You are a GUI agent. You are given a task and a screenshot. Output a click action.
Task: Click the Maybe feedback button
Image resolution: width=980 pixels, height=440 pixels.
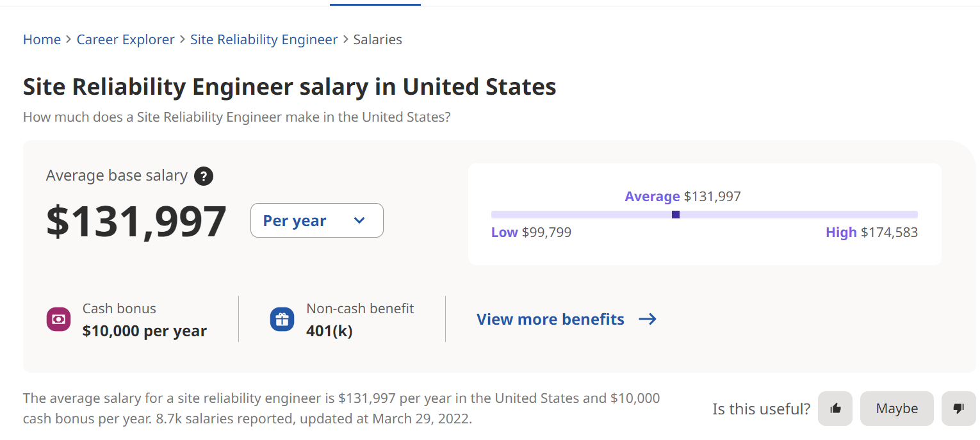click(x=897, y=409)
